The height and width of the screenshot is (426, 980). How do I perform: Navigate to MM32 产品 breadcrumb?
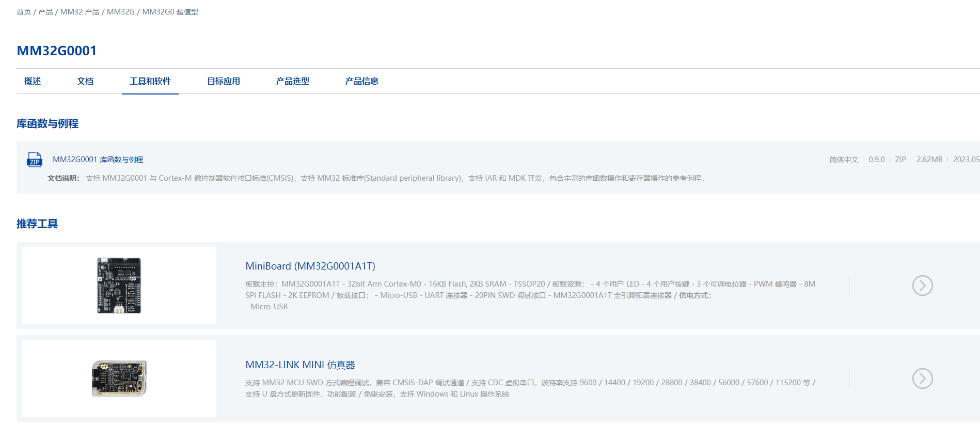(x=80, y=12)
